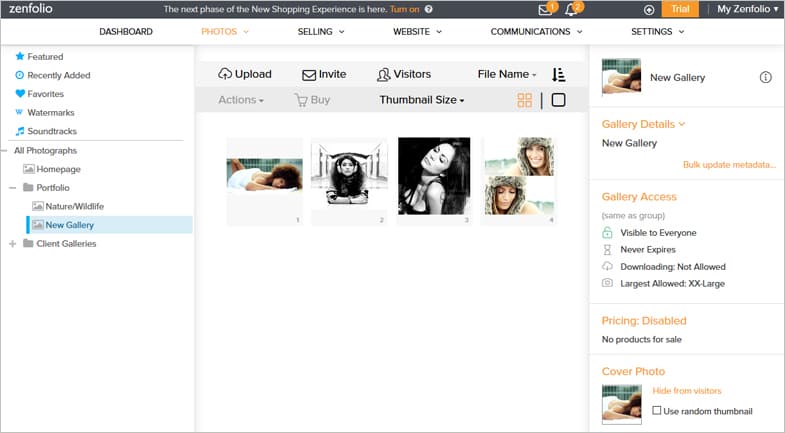Enable Use random thumbnail checkbox
This screenshot has width=785, height=433.
click(x=656, y=410)
